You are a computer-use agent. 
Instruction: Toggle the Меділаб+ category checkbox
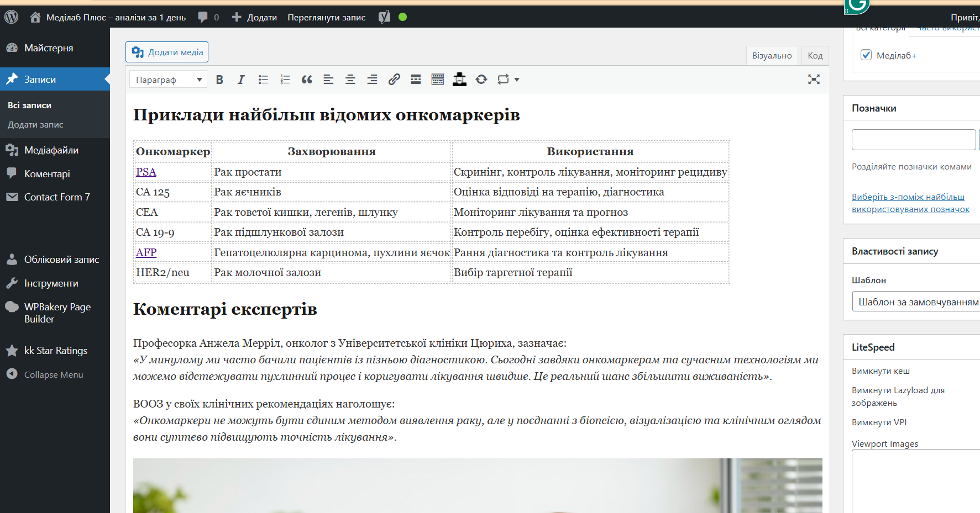click(x=866, y=55)
